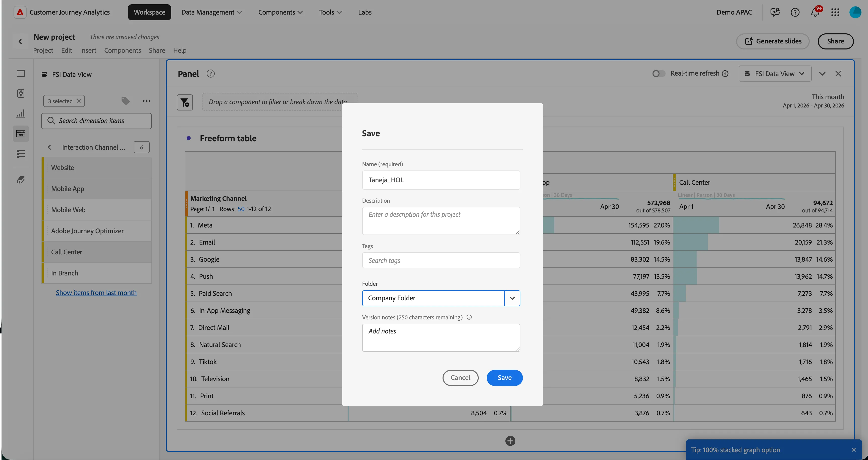The image size is (868, 460).
Task: Add a new panel with the plus icon
Action: pos(510,441)
